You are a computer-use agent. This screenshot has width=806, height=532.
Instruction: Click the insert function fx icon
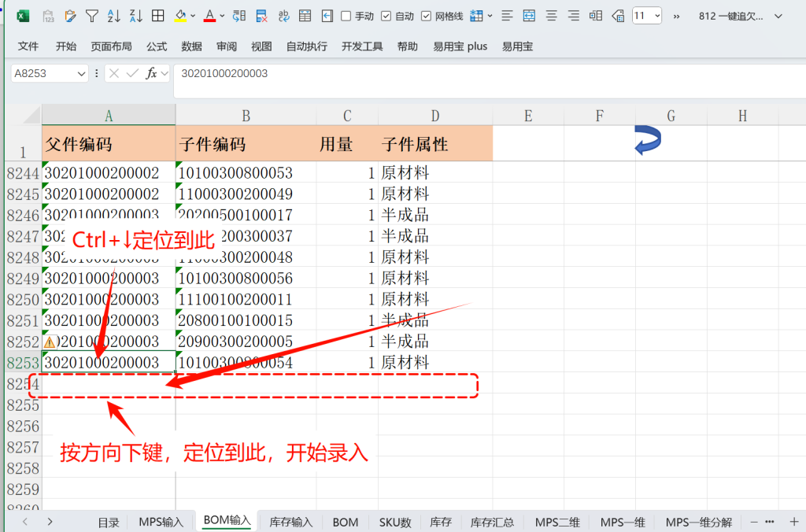coord(151,73)
